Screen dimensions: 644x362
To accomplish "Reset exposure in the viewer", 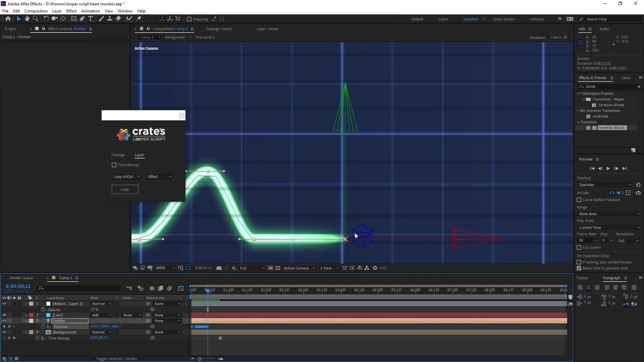I will coord(375,268).
